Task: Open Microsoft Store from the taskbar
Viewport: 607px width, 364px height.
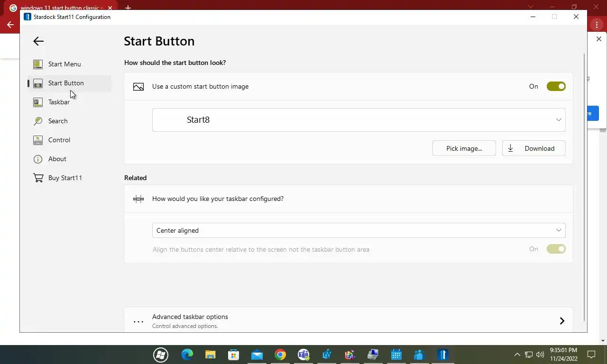Action: click(233, 355)
